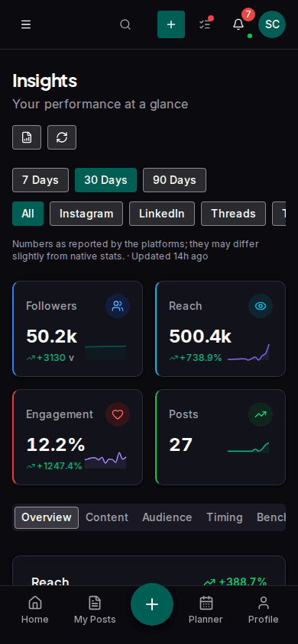This screenshot has width=298, height=644.
Task: Select the 7 Days range
Action: click(x=40, y=180)
